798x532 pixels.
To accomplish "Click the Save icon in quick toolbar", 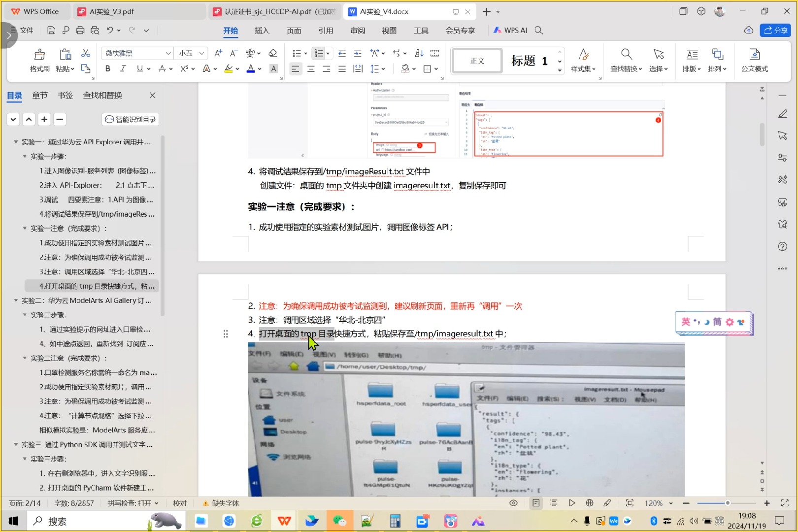I will pyautogui.click(x=51, y=31).
